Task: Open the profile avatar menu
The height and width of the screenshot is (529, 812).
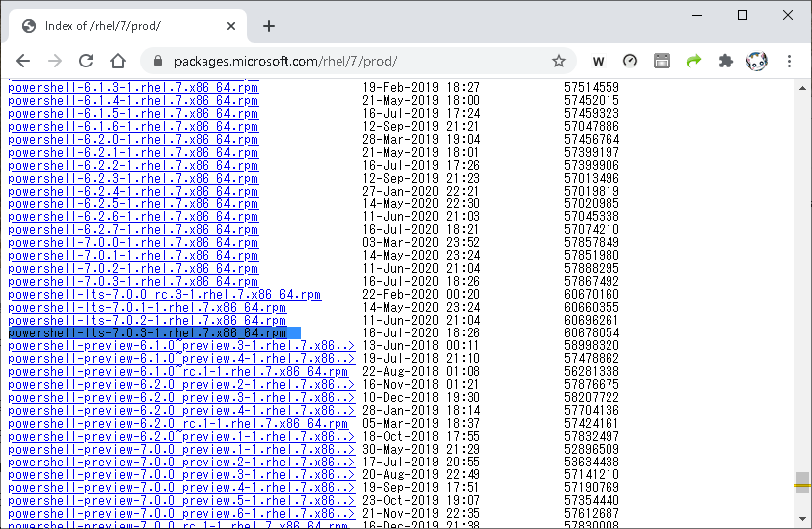Action: [x=757, y=62]
